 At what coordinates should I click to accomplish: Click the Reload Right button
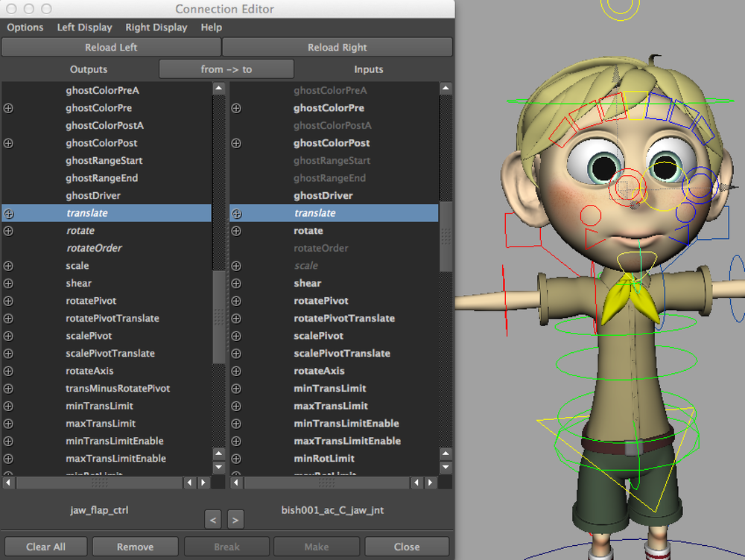click(337, 48)
